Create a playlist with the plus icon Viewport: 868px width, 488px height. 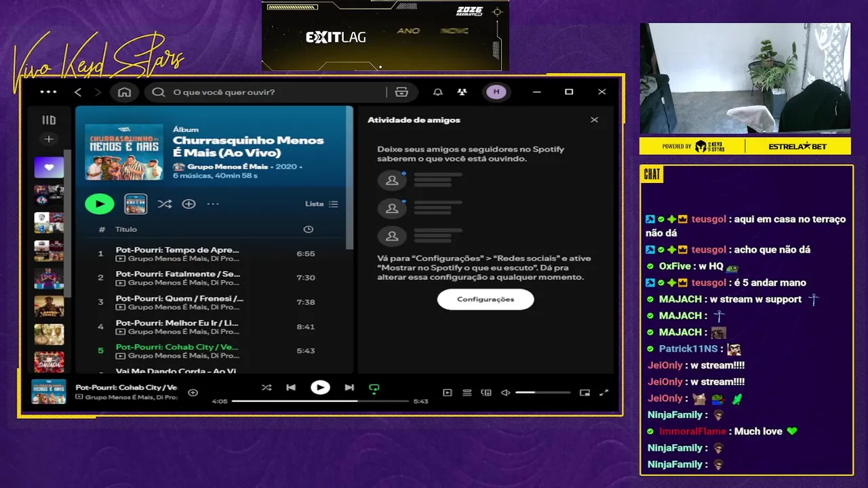pos(49,139)
